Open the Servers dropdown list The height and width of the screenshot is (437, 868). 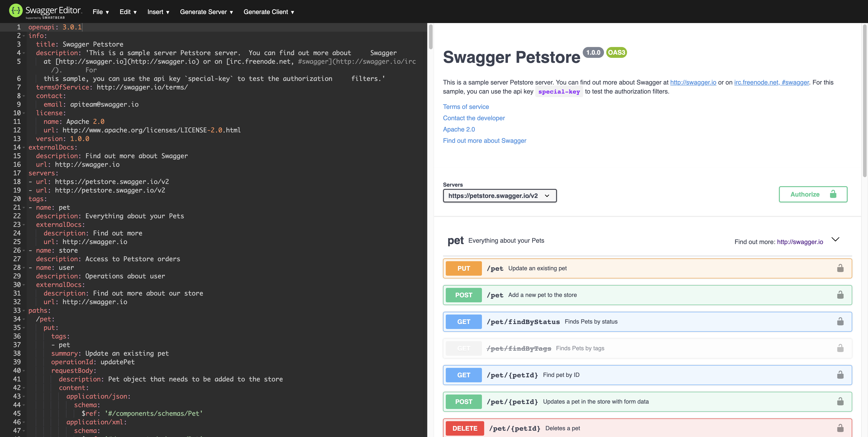tap(499, 196)
